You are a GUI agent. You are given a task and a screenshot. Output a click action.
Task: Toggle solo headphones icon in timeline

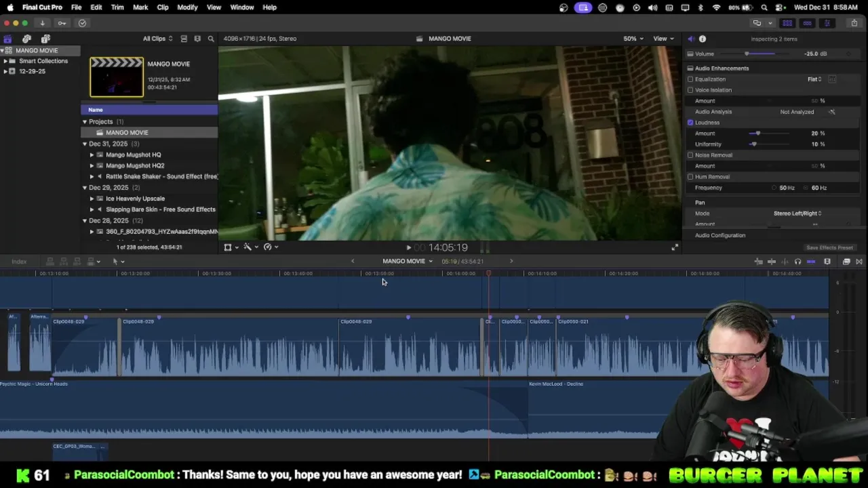(797, 262)
